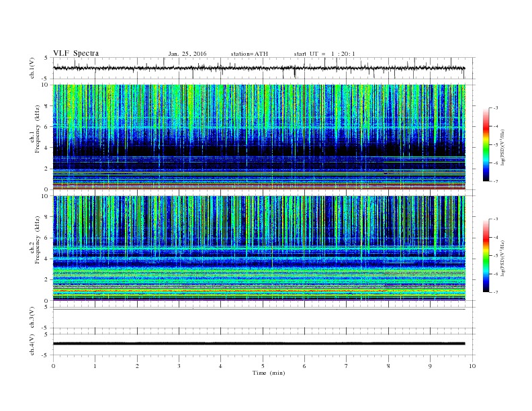Click time axis tick label "8"

388,366
